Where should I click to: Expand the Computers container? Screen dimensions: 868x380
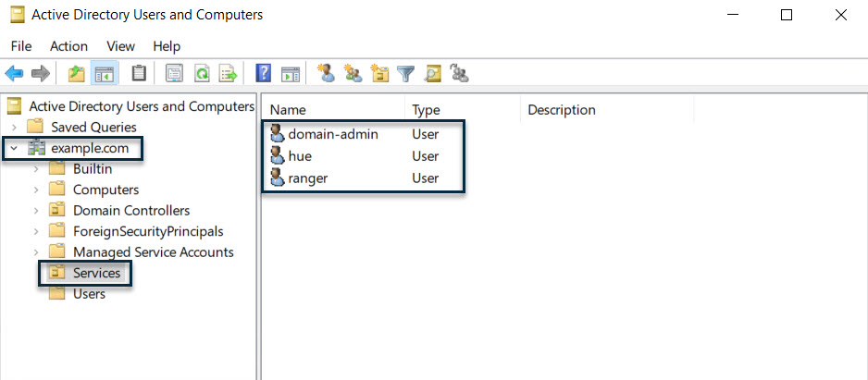click(36, 190)
